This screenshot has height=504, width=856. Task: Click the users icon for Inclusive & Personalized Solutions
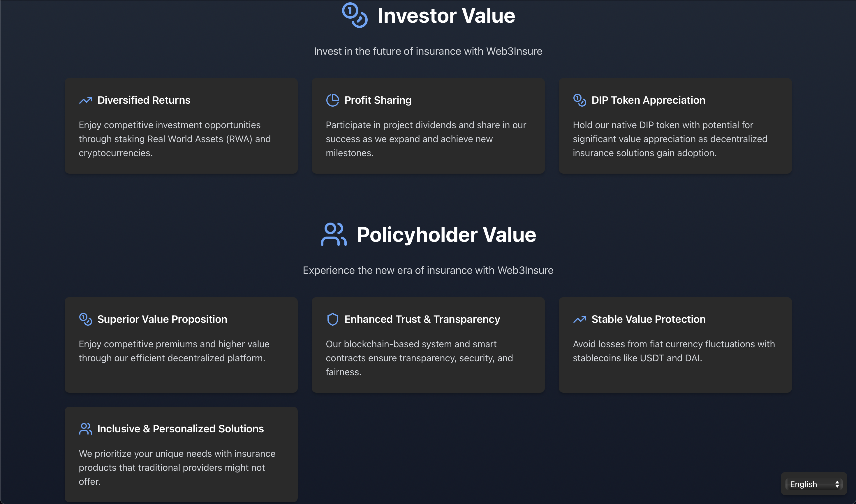coord(86,429)
